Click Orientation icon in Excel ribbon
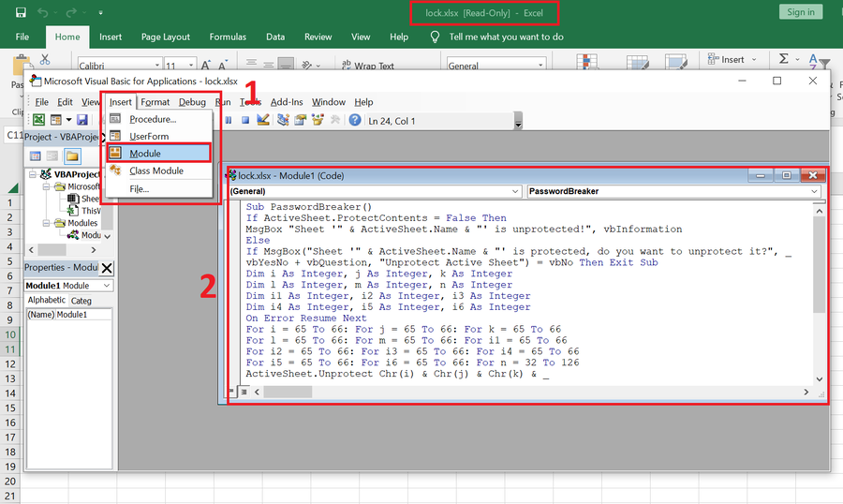This screenshot has height=504, width=843. 307,65
